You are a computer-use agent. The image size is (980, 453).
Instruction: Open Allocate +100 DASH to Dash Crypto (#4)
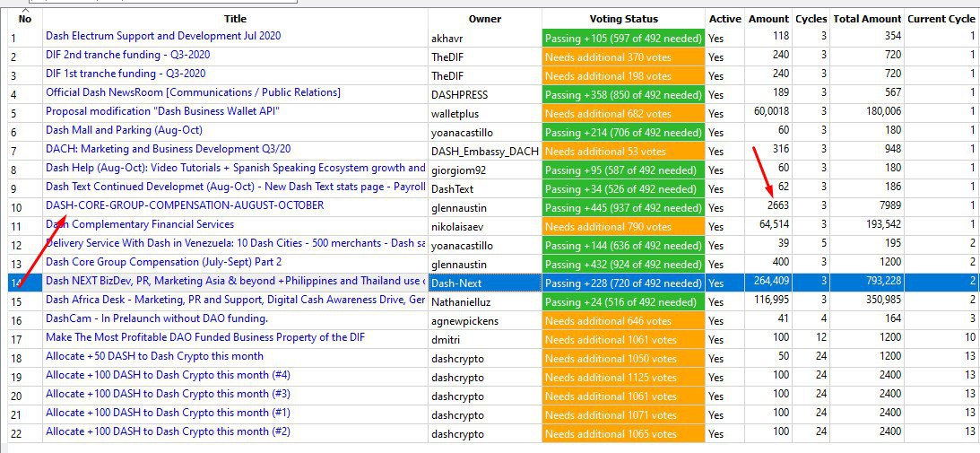pyautogui.click(x=169, y=375)
